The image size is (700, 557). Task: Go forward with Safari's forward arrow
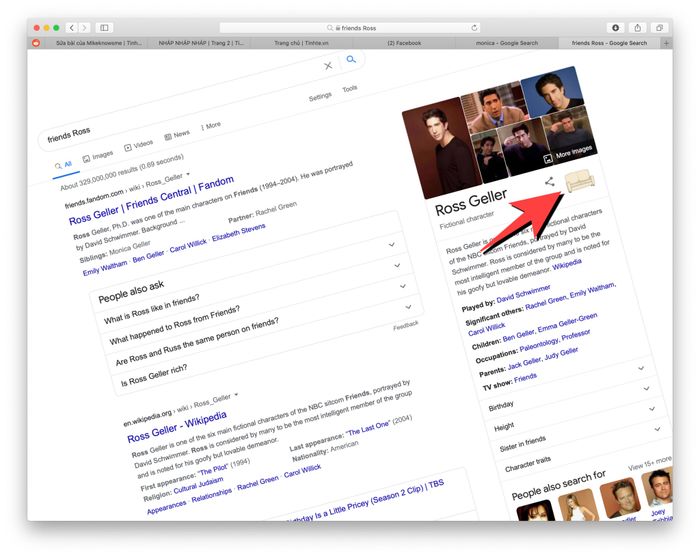[x=84, y=28]
